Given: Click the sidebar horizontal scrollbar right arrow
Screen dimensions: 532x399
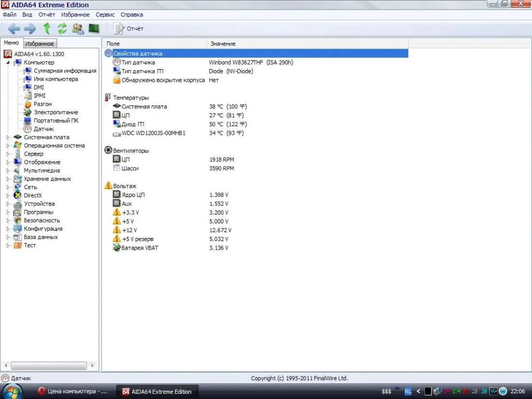Looking at the screenshot, I should (x=92, y=366).
